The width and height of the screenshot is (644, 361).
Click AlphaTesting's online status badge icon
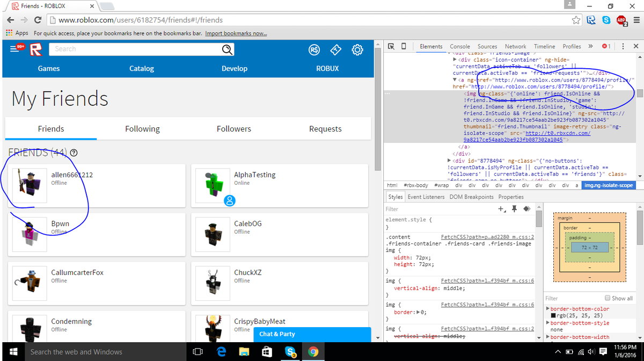[x=229, y=201]
